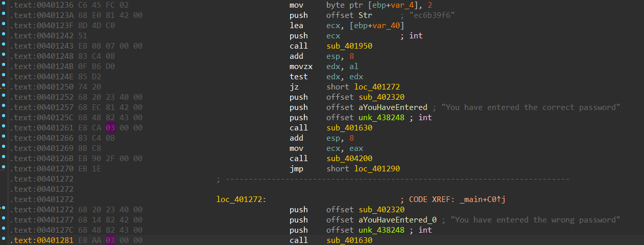Click the address .text:0040123F

[x=42, y=26]
